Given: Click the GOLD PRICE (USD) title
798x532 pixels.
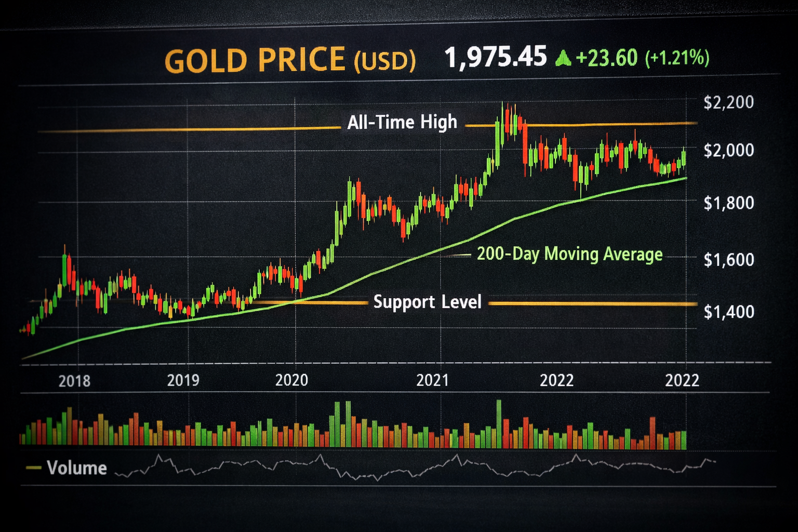Looking at the screenshot, I should click(x=290, y=60).
